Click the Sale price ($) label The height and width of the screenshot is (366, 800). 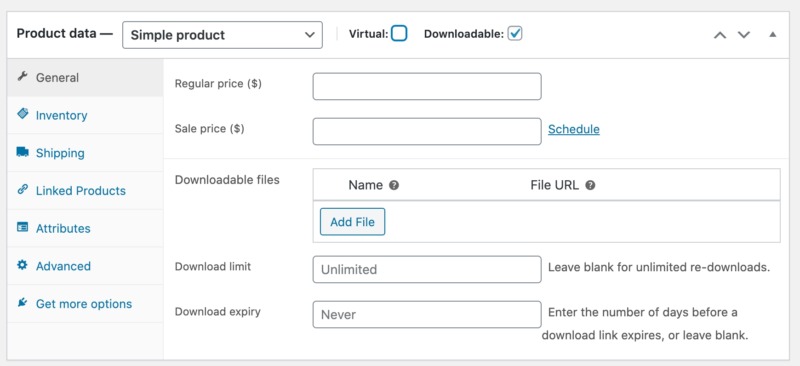click(210, 129)
